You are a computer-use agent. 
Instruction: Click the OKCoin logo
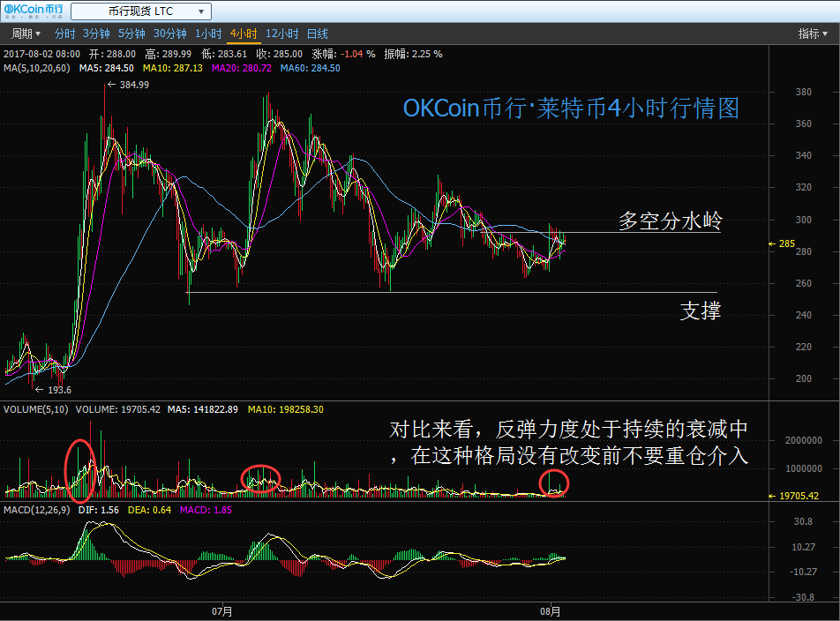tap(33, 11)
